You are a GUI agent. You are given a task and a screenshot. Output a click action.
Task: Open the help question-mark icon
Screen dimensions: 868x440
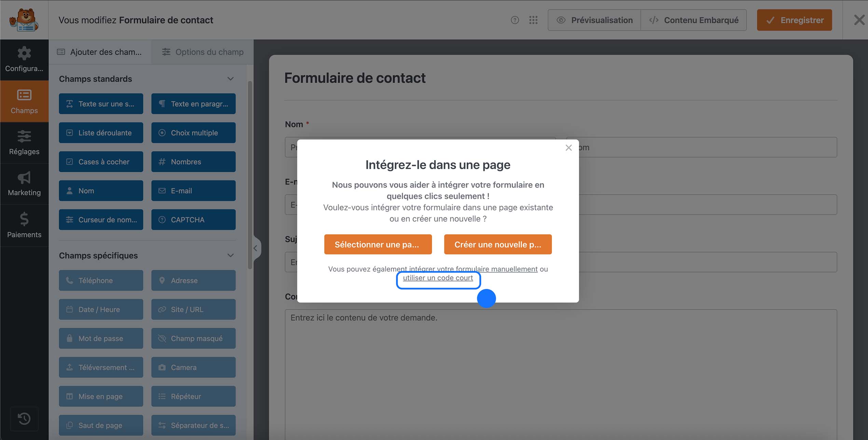click(x=515, y=20)
